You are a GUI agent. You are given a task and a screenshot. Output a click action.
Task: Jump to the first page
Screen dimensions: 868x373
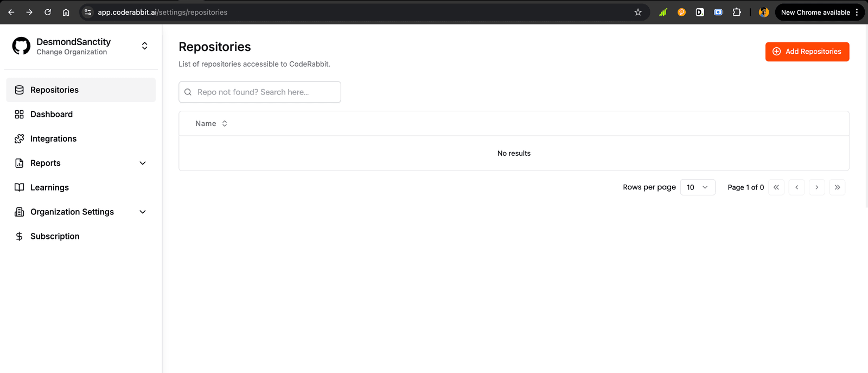coord(776,187)
